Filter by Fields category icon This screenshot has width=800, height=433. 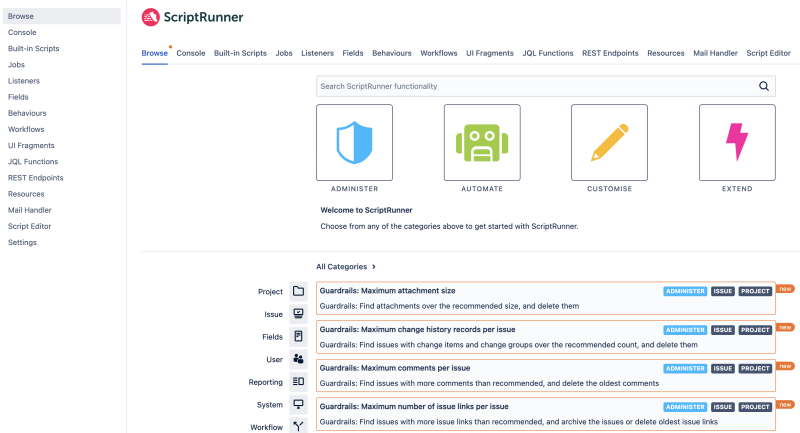click(x=298, y=337)
